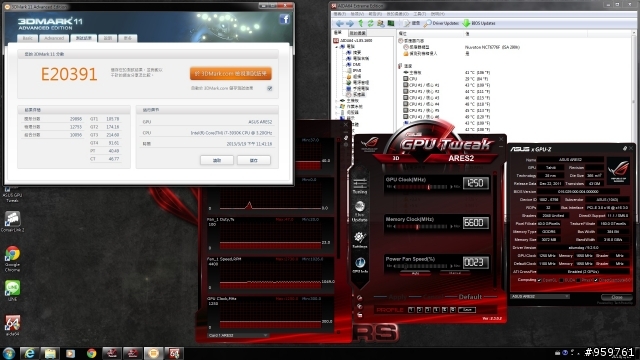This screenshot has height=360, width=640.
Task: Click the orange 3DMark.com view results button
Action: (231, 73)
